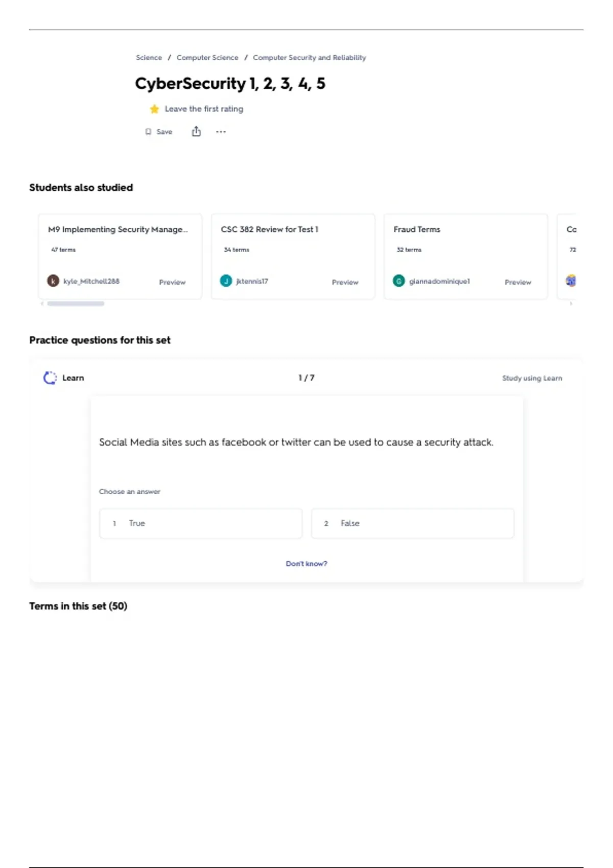
Task: Click kyle_Mitchell288's avatar icon
Action: click(x=53, y=281)
